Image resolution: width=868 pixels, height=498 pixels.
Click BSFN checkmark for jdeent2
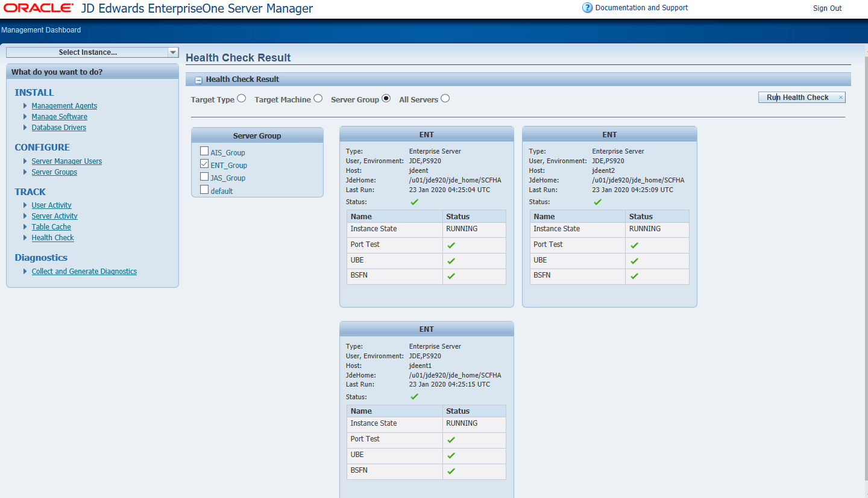tap(634, 276)
